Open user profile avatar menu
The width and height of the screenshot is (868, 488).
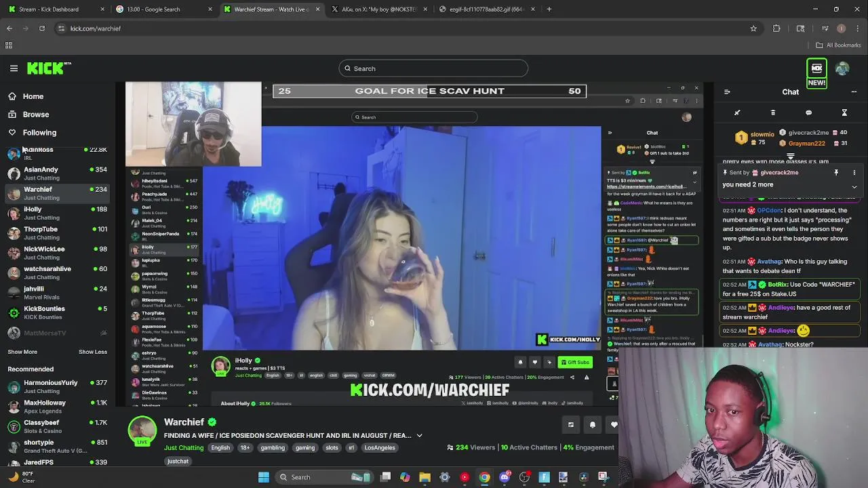(842, 68)
